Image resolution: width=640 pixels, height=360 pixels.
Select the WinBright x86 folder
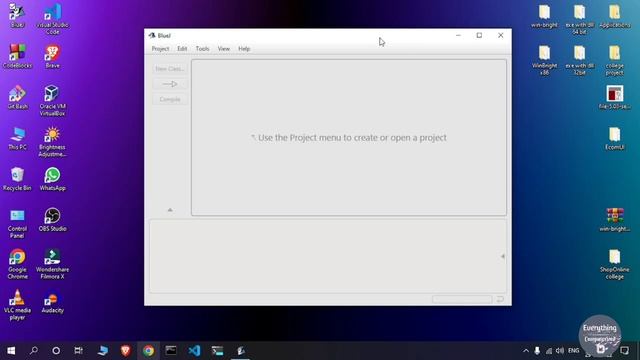[544, 60]
